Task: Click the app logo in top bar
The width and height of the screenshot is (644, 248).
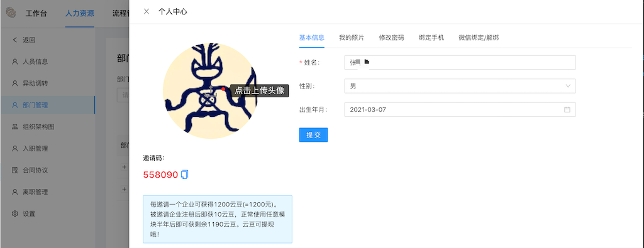Action: tap(11, 13)
